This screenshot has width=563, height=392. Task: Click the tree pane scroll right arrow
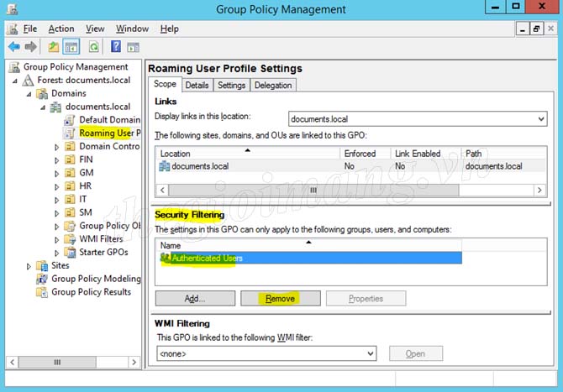tap(134, 363)
